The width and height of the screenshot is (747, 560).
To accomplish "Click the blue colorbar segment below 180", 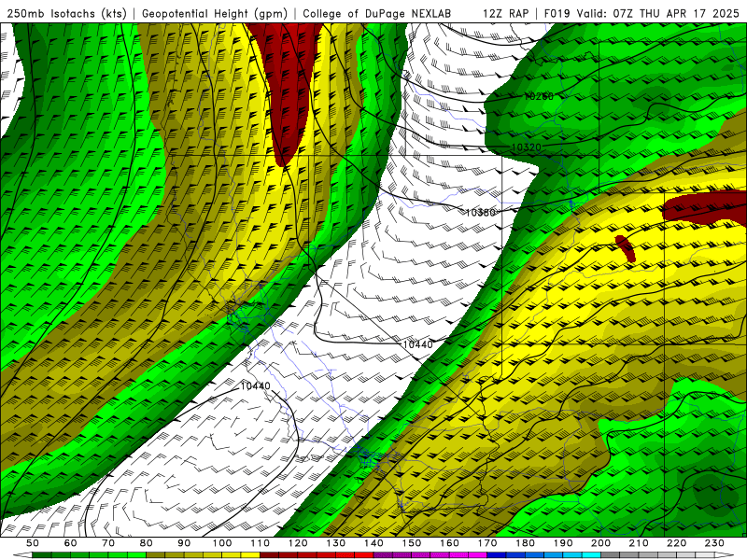I will [534, 555].
